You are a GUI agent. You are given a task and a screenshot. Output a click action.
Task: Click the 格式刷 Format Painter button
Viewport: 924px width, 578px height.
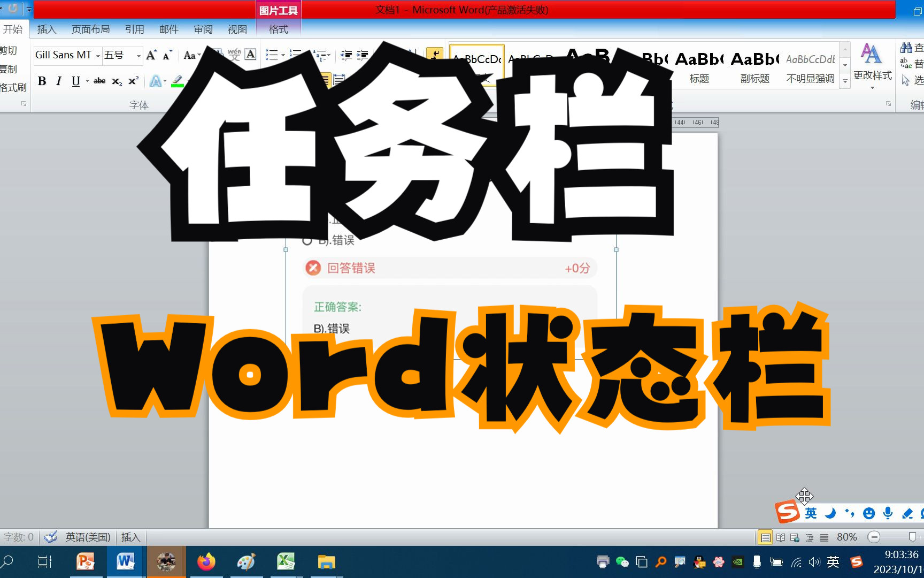click(13, 87)
